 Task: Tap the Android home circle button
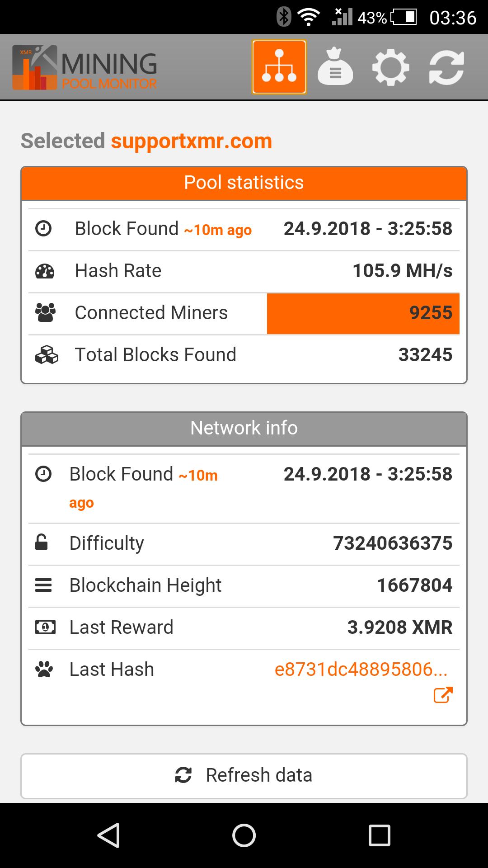point(244,835)
